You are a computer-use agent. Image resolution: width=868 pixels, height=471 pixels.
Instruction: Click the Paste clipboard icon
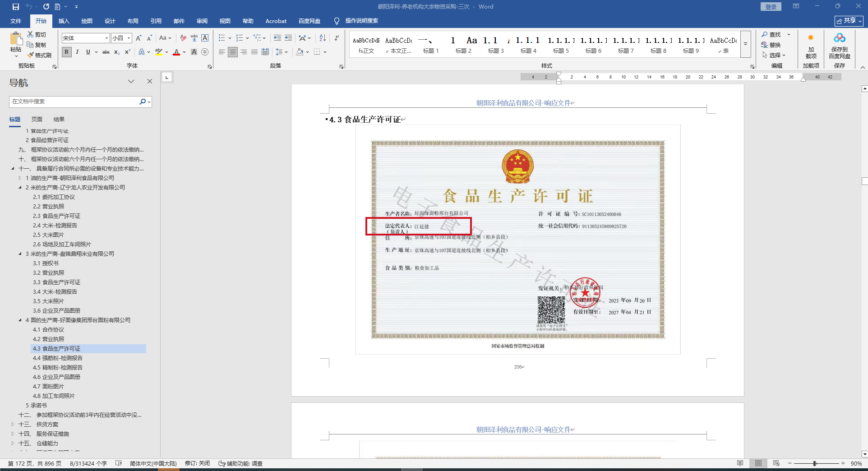tap(16, 38)
